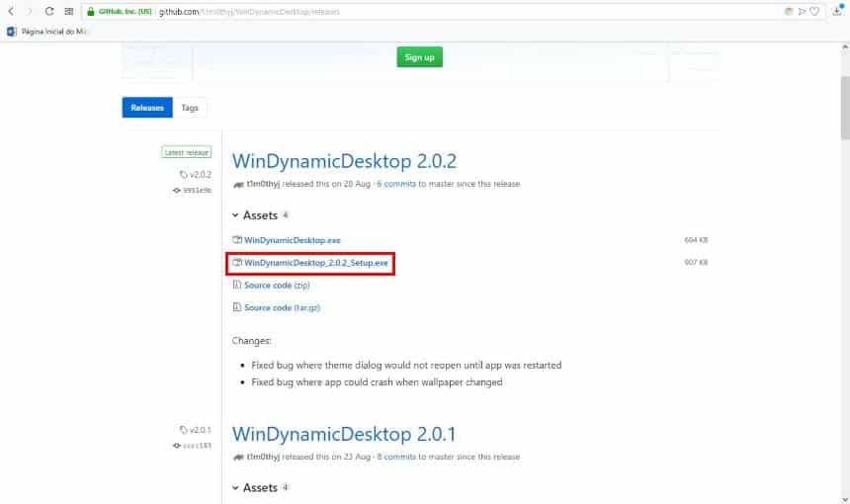
Task: Open the WinDynamicDesktop 2.0.1 release title
Action: (x=344, y=434)
